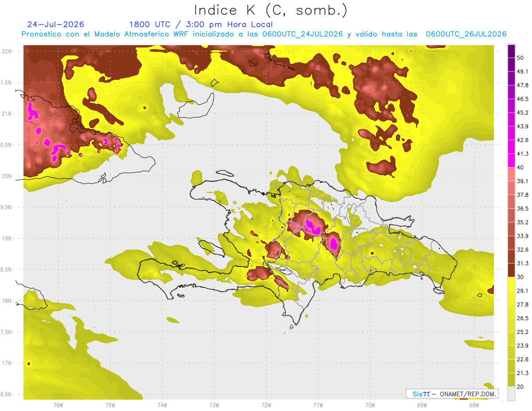532x411 pixels.
Task: Click the colorbar value "32.6"
Action: (523, 250)
